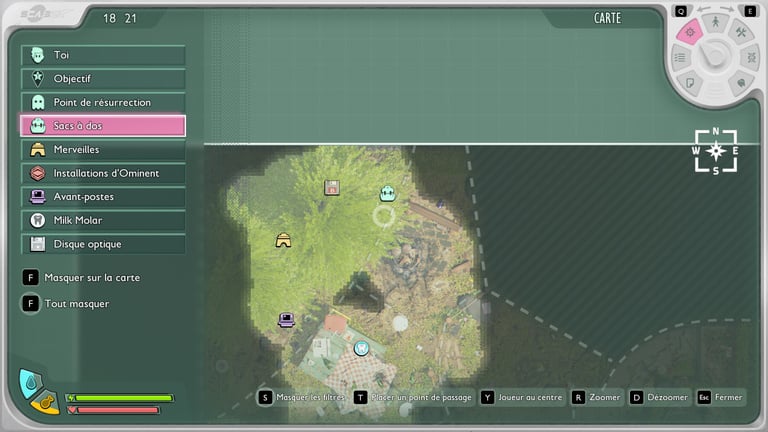The width and height of the screenshot is (768, 432).
Task: Click the Q previous-tab key icon
Action: coord(681,11)
